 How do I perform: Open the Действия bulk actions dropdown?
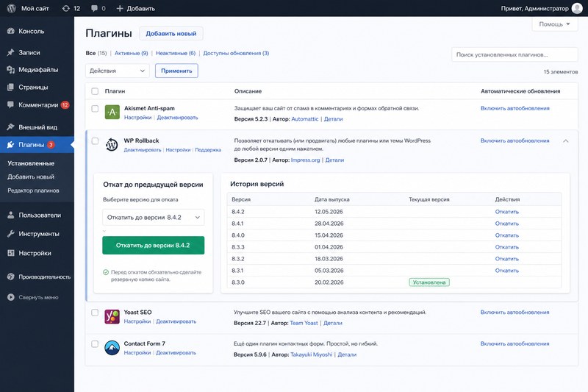[118, 71]
